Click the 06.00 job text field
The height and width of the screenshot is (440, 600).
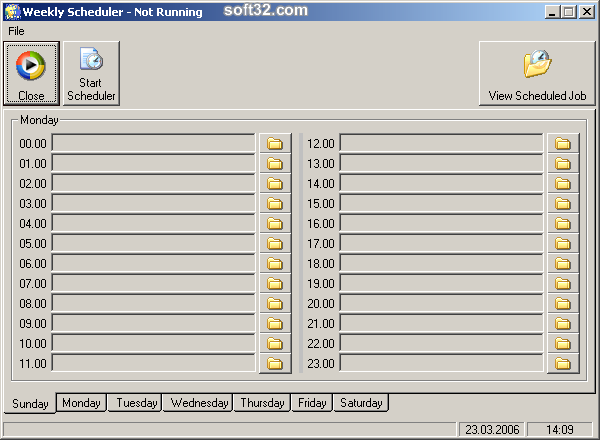(x=153, y=263)
